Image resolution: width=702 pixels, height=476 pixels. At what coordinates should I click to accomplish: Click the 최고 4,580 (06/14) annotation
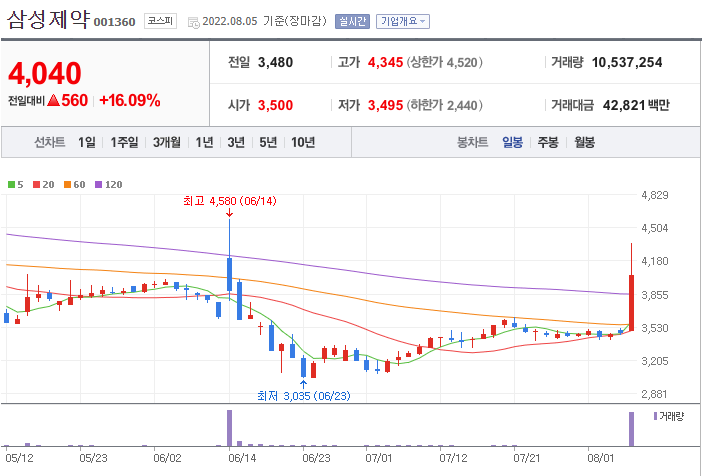(x=230, y=201)
